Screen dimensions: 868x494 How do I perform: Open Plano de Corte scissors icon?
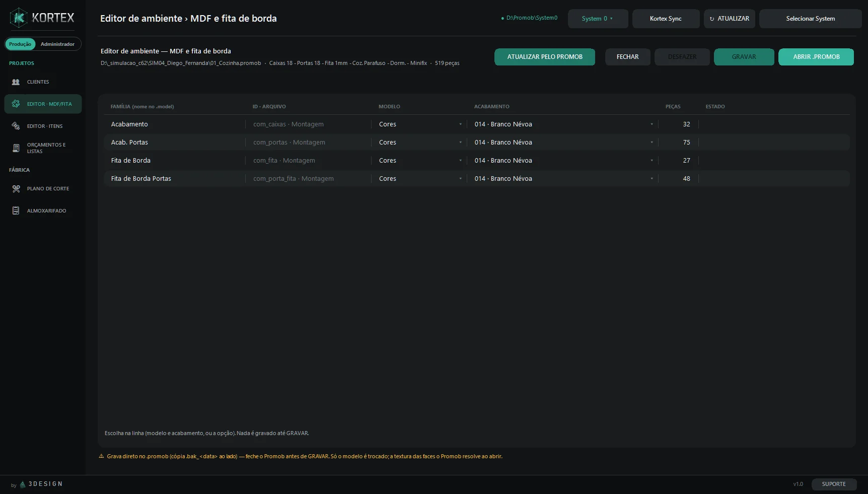coord(16,188)
